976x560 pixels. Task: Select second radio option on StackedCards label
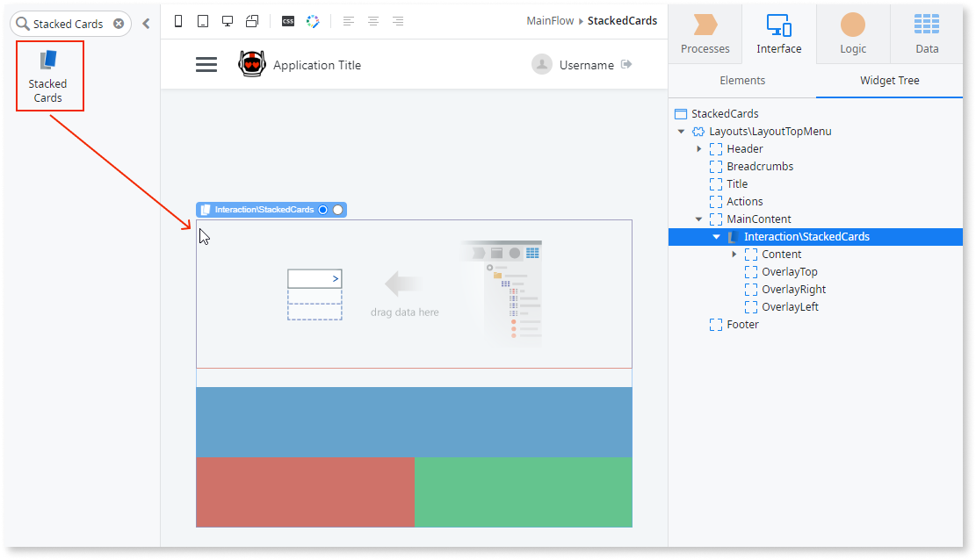point(337,210)
